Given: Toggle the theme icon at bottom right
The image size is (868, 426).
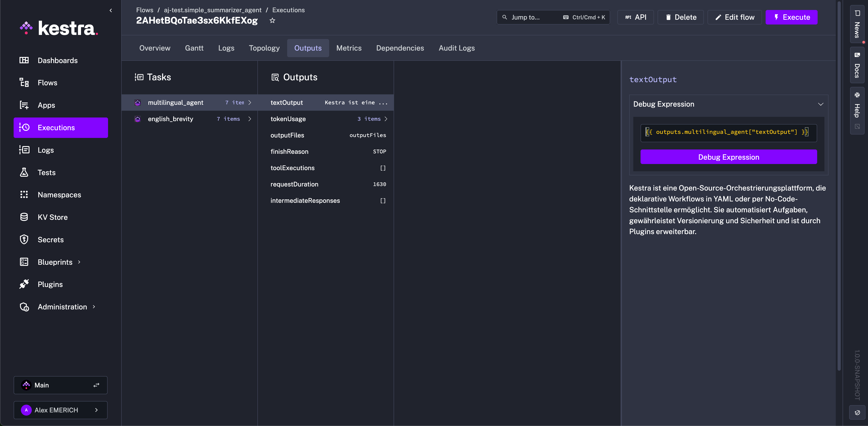Looking at the screenshot, I should (857, 413).
